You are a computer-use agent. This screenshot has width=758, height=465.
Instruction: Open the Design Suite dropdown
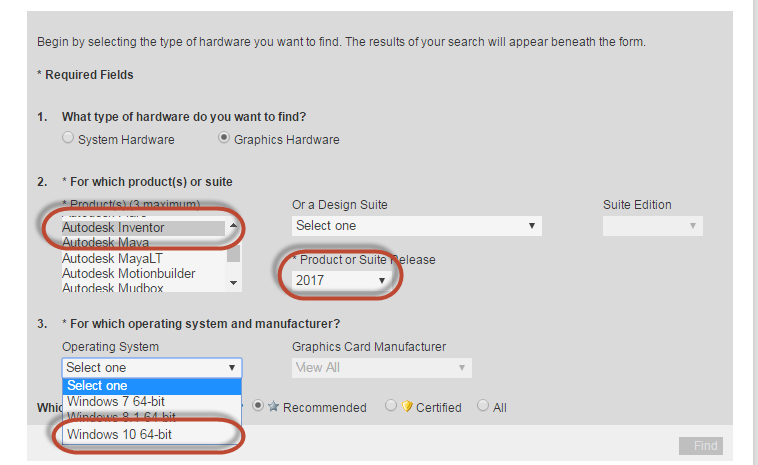tap(417, 226)
